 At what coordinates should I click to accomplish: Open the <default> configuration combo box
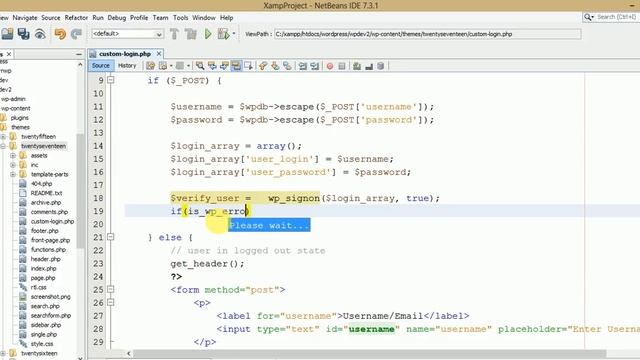point(127,34)
